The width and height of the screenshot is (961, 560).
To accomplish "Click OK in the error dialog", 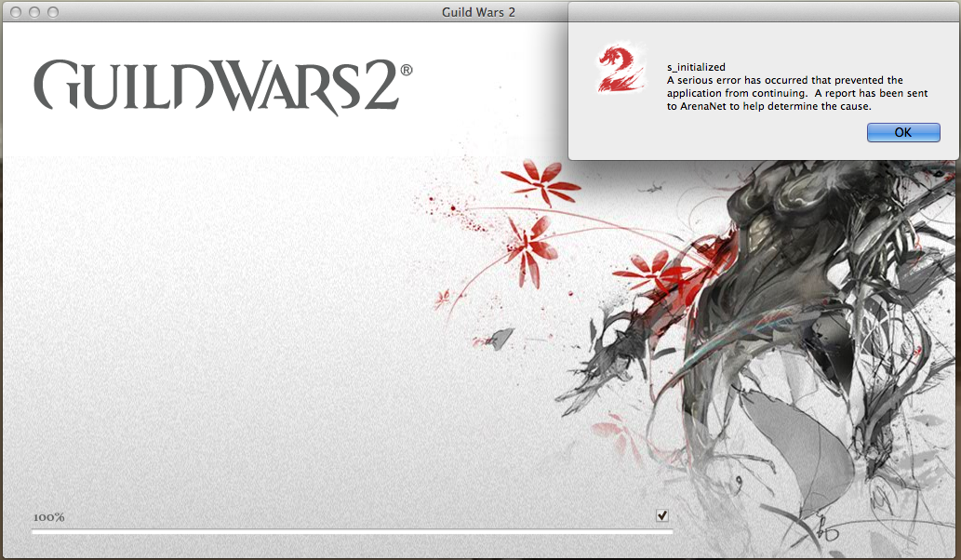I will (x=902, y=132).
